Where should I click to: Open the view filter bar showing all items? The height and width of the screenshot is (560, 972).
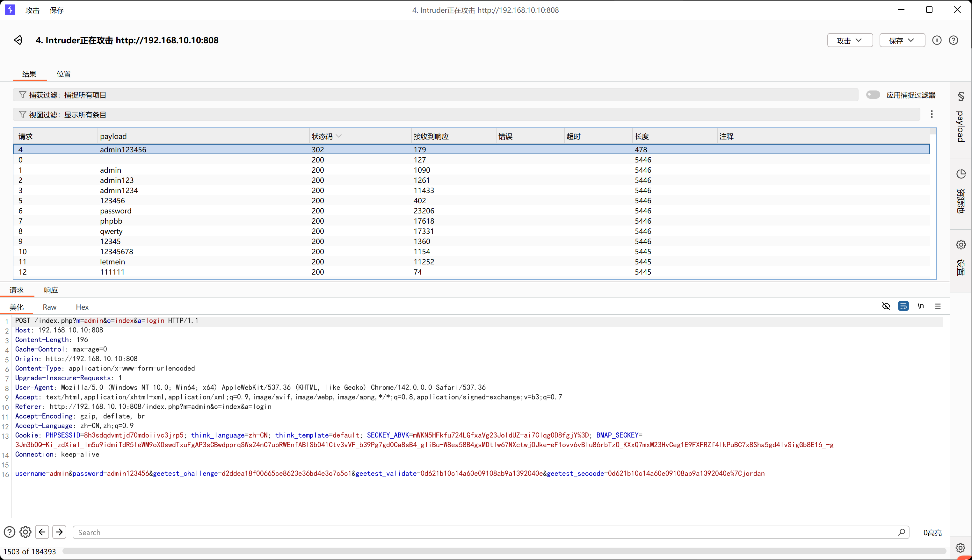point(466,115)
